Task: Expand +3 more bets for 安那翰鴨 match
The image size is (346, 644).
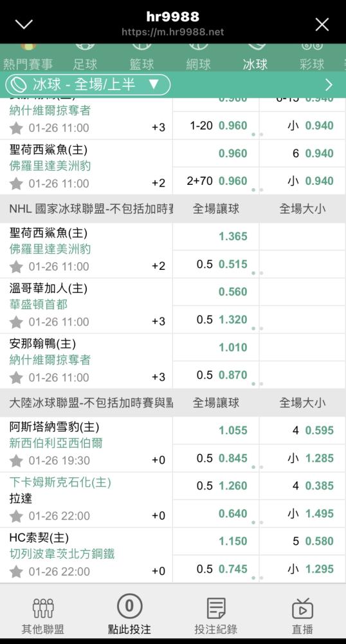Action: click(x=159, y=377)
